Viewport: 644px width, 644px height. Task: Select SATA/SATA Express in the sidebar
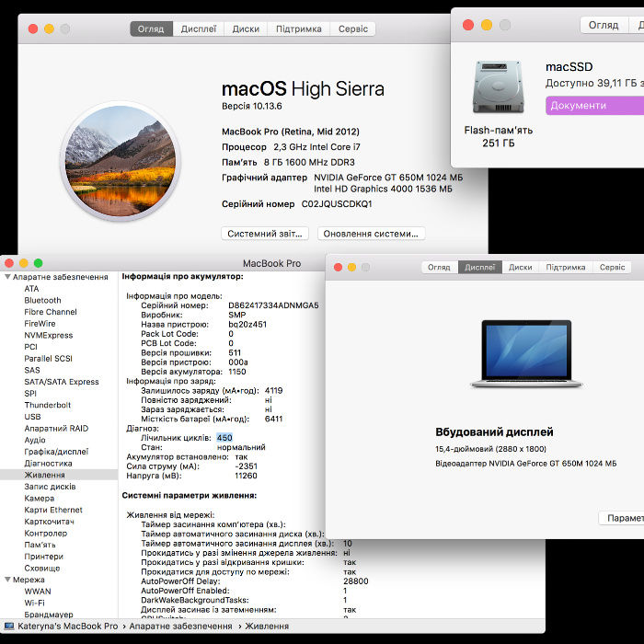coord(62,382)
